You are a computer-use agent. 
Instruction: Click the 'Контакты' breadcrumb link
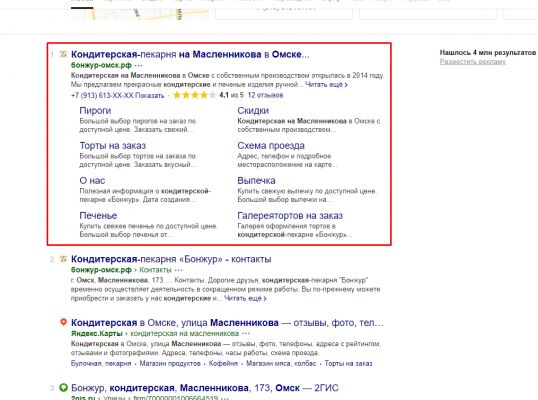155,270
